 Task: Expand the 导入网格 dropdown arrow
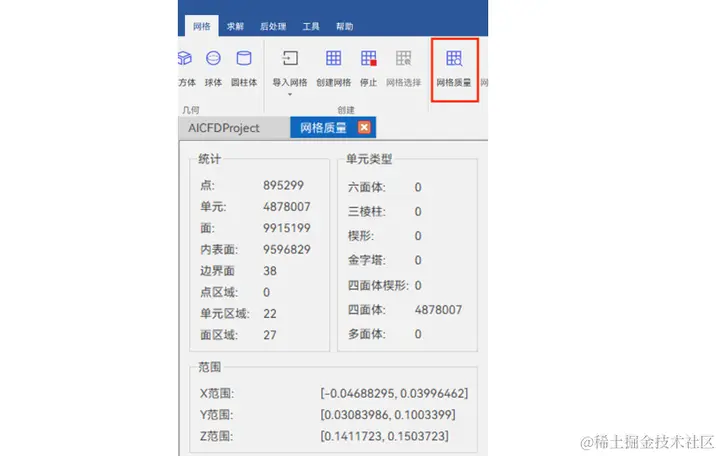290,95
